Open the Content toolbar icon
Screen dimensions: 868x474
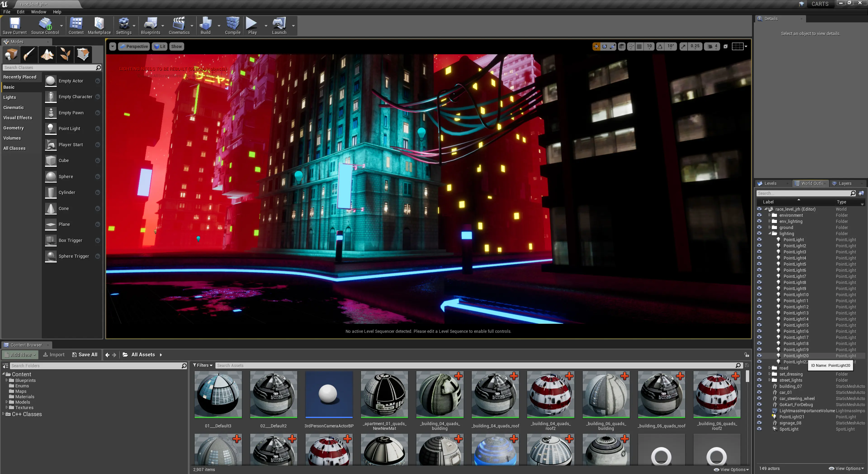click(x=76, y=23)
